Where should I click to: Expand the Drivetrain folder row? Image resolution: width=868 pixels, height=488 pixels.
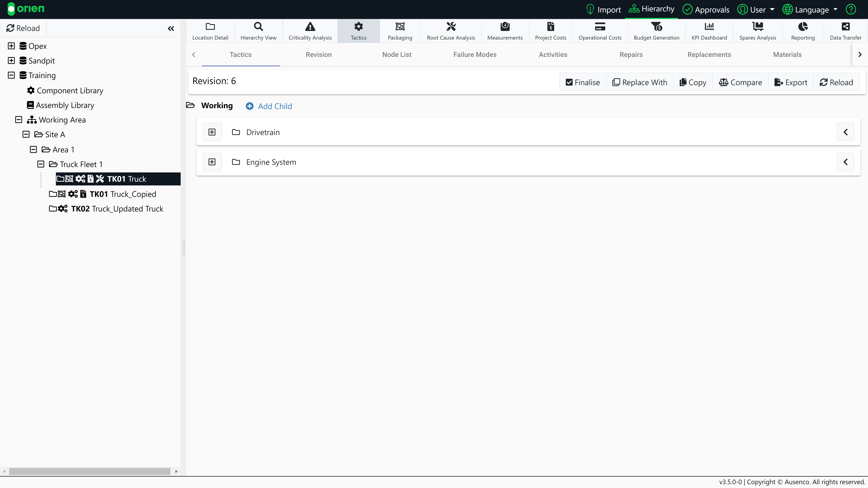[212, 132]
